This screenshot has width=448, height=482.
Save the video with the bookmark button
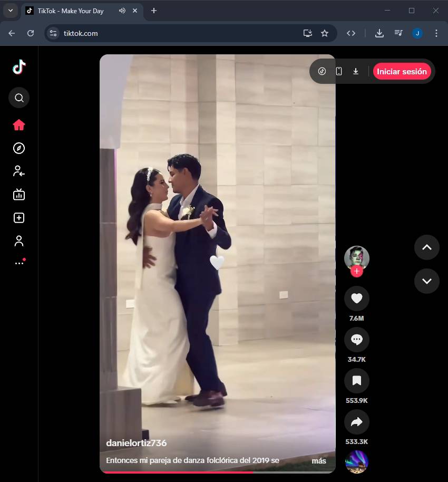[x=357, y=381]
